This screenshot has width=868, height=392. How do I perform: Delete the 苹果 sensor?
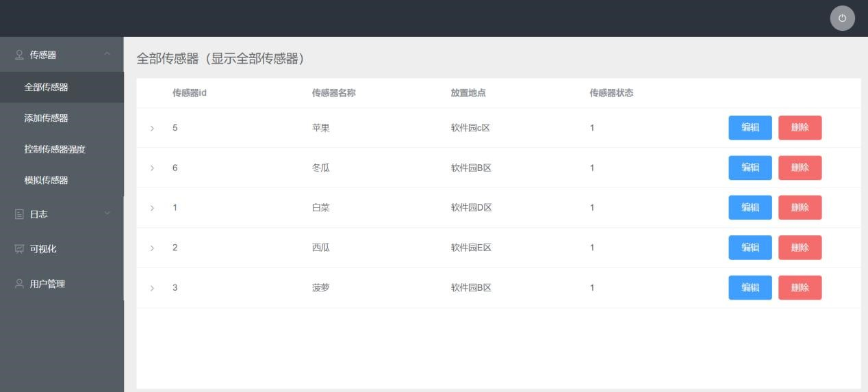(x=800, y=128)
